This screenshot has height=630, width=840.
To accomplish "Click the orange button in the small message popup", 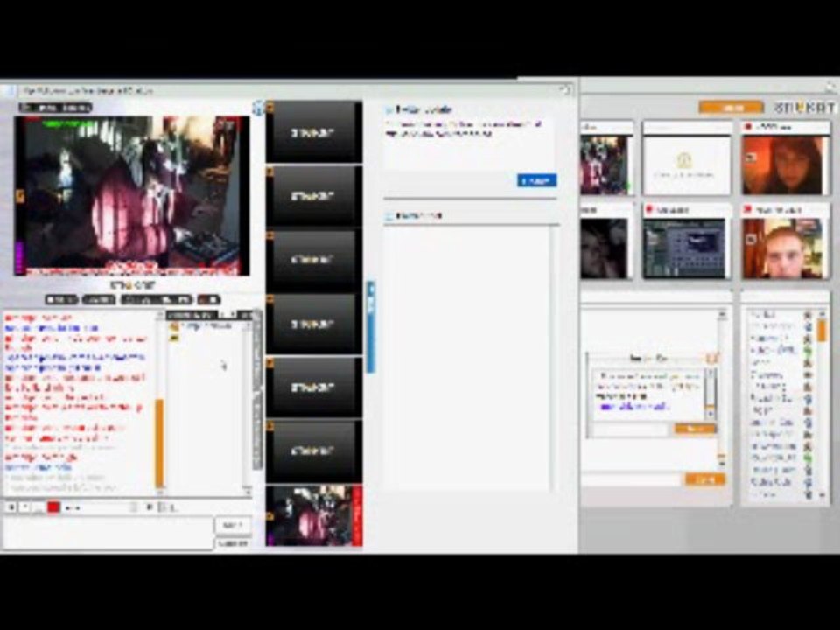I will click(695, 429).
